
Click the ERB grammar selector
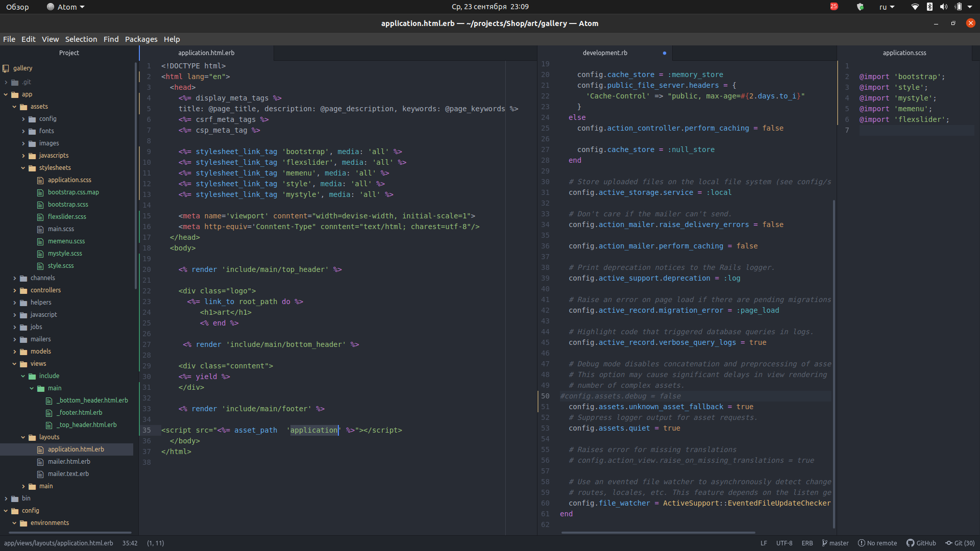click(807, 543)
